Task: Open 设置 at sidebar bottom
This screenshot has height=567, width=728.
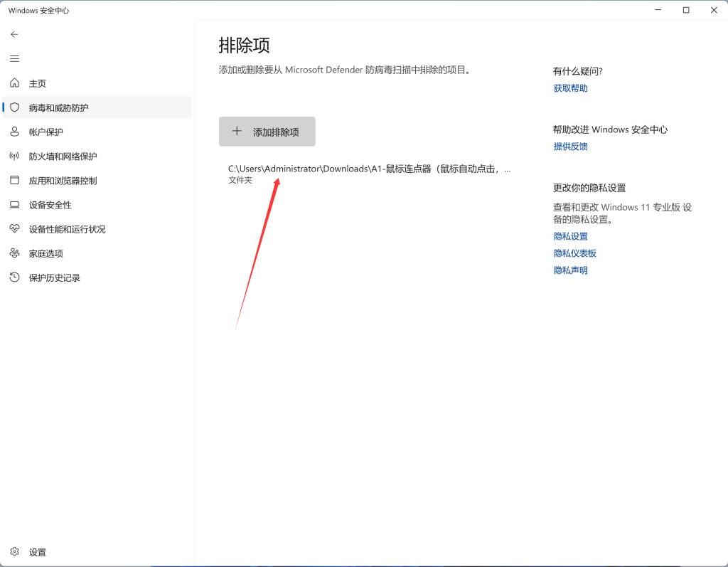Action: pos(97,552)
